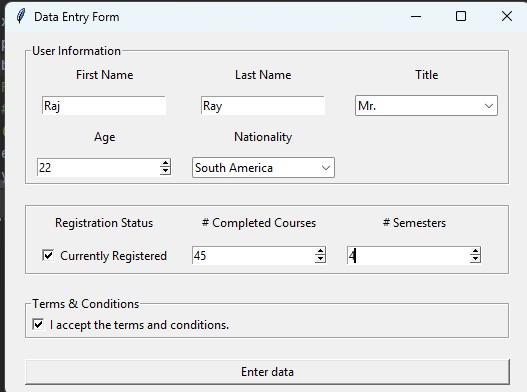Focus the First Name field containing Raj
The height and width of the screenshot is (392, 527).
tap(104, 106)
